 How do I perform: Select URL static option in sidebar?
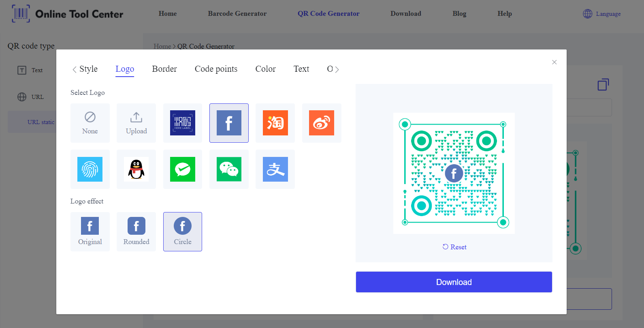coord(41,122)
